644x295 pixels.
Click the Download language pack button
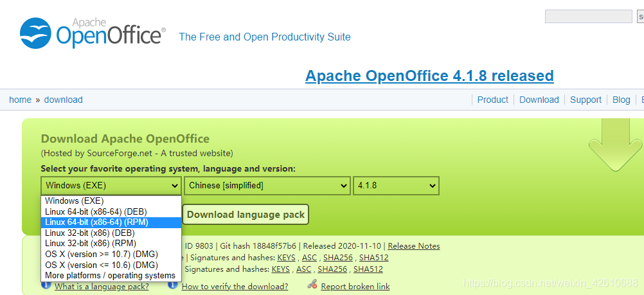click(x=246, y=215)
